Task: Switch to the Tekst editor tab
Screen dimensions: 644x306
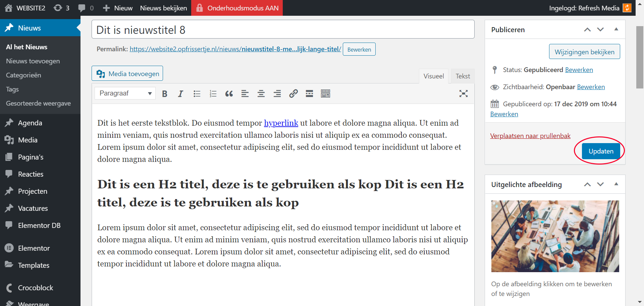Action: click(x=463, y=76)
